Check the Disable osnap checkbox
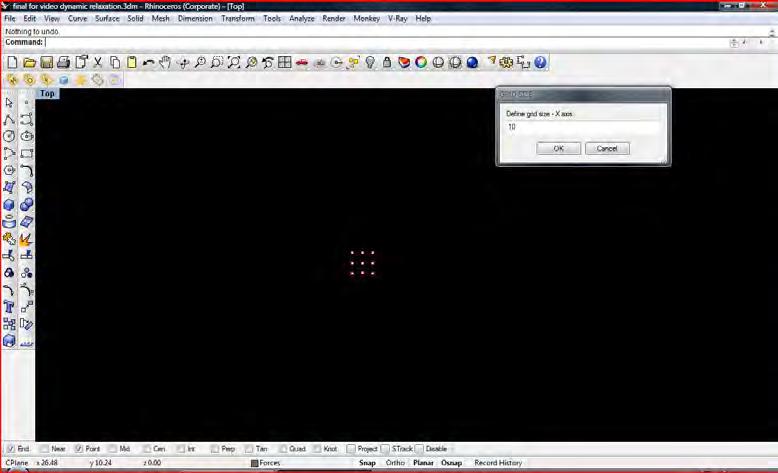778x473 pixels. point(419,449)
